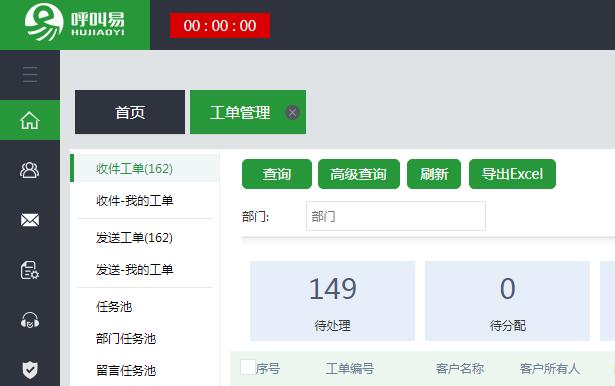
Task: Select the 0 待分配 card
Action: pyautogui.click(x=507, y=301)
